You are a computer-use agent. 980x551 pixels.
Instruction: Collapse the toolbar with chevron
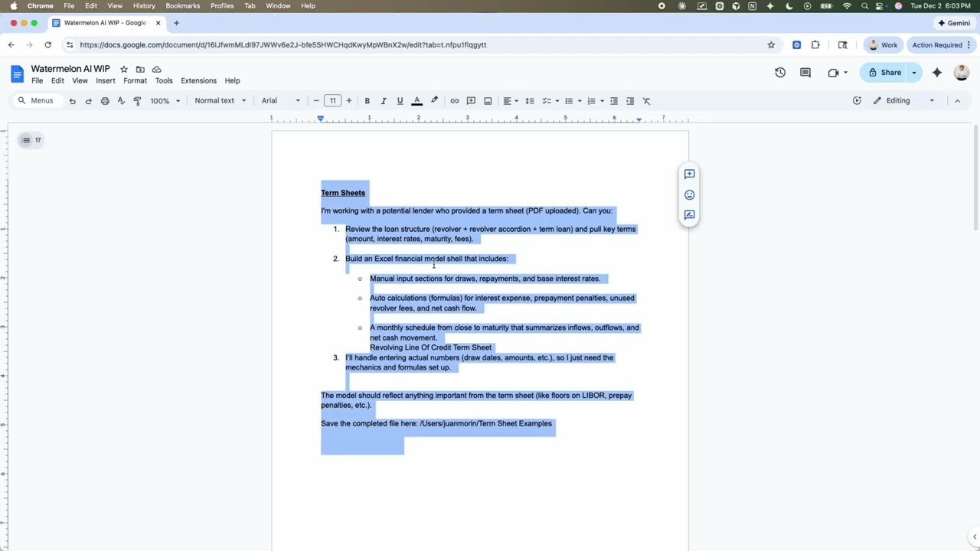click(957, 101)
